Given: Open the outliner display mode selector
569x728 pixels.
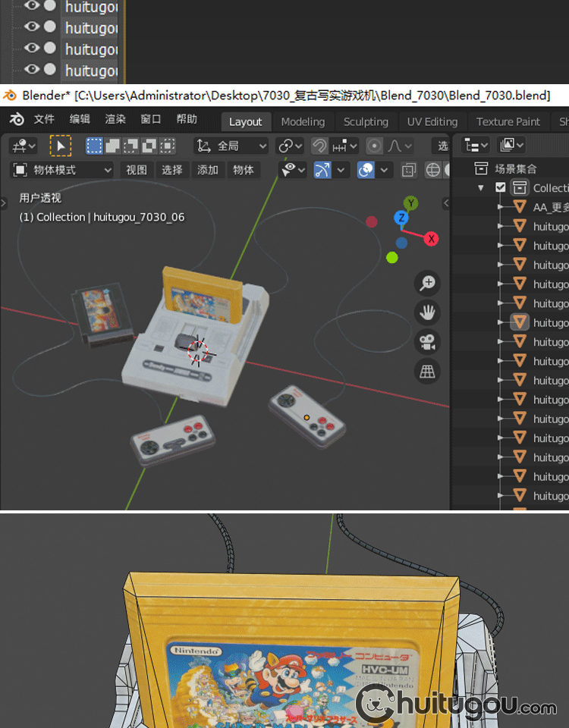Looking at the screenshot, I should tap(512, 145).
